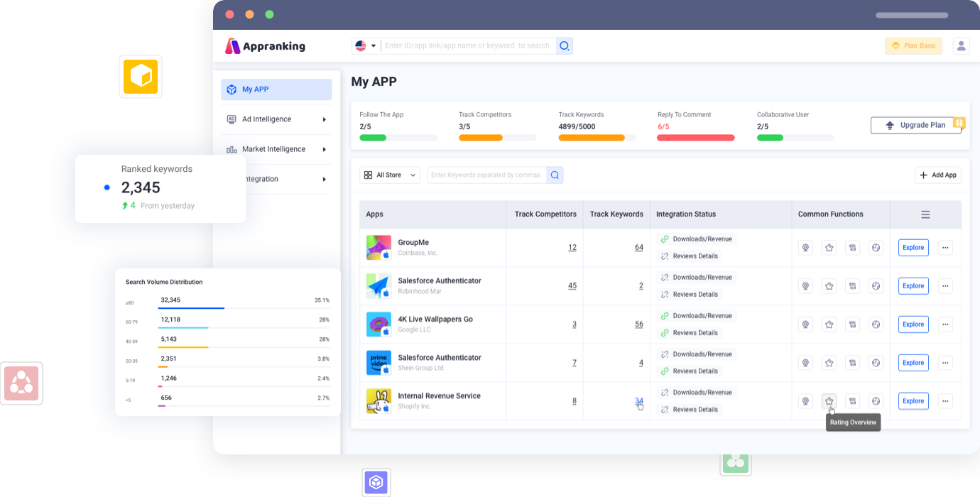Select My APP in sidebar
This screenshot has height=497, width=980.
[x=276, y=89]
